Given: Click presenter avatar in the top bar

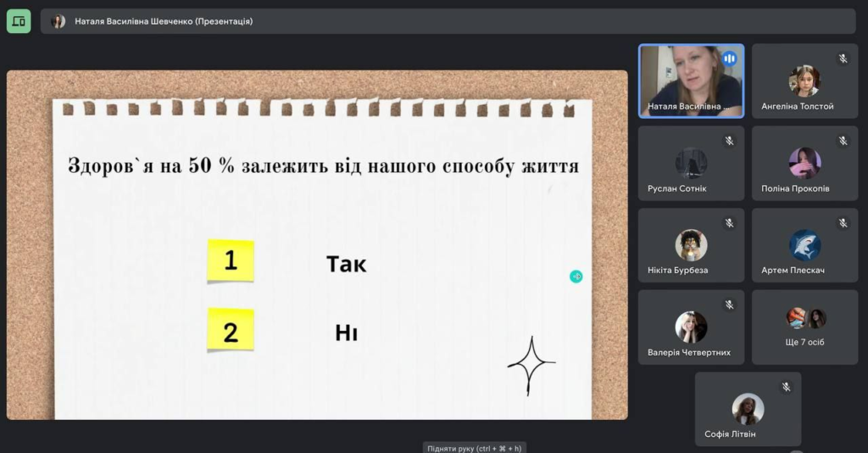Looking at the screenshot, I should point(58,21).
